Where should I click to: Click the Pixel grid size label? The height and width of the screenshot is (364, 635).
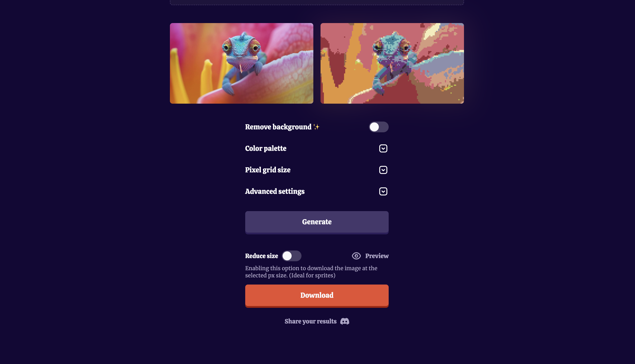pos(268,170)
